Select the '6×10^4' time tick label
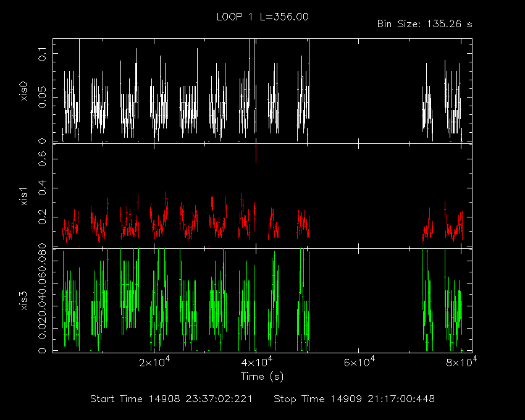 click(359, 362)
